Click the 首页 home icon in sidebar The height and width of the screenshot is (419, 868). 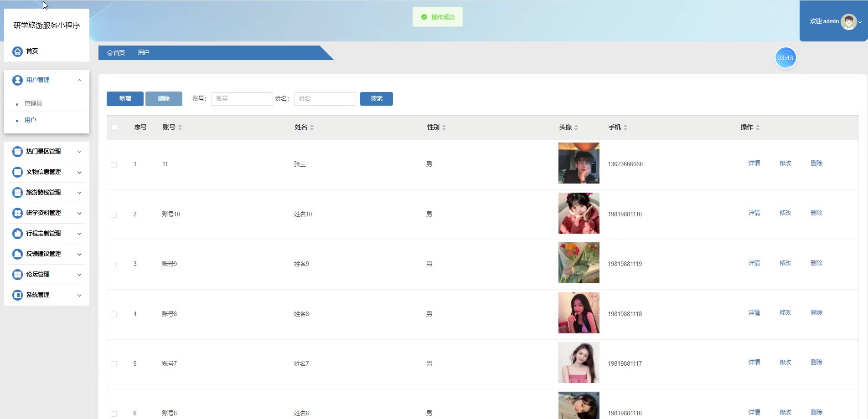(x=17, y=51)
